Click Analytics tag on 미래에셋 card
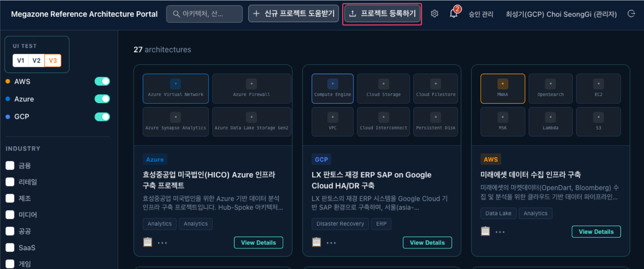The width and height of the screenshot is (644, 269). click(535, 213)
